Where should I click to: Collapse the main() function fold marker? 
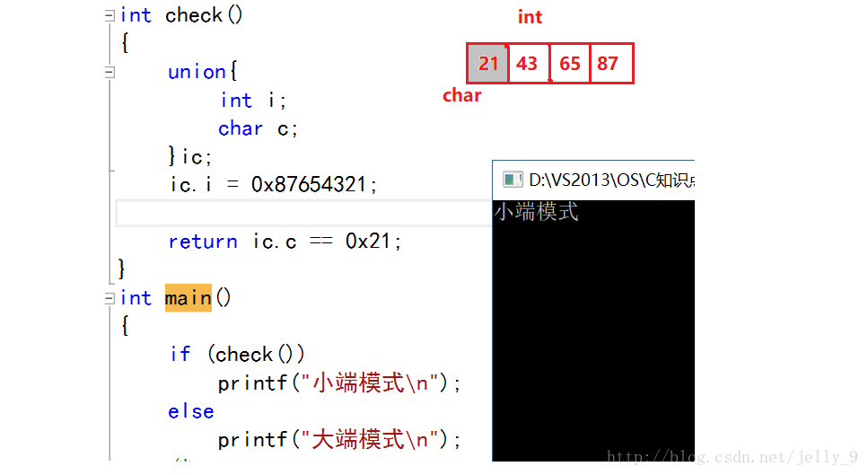point(110,299)
